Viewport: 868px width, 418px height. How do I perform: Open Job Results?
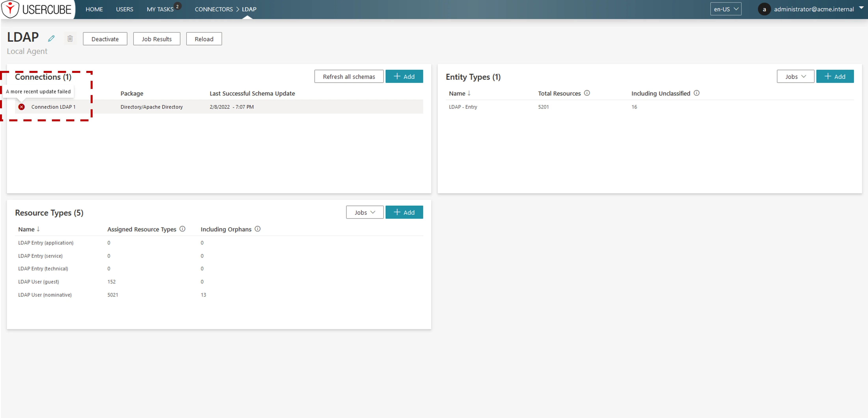pos(156,39)
